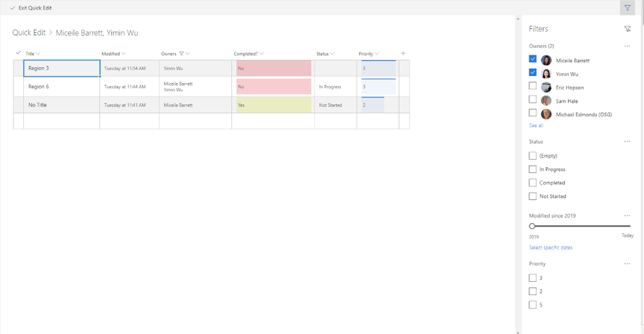Open Modified since 2019 ellipsis menu
This screenshot has width=644, height=334.
[627, 216]
